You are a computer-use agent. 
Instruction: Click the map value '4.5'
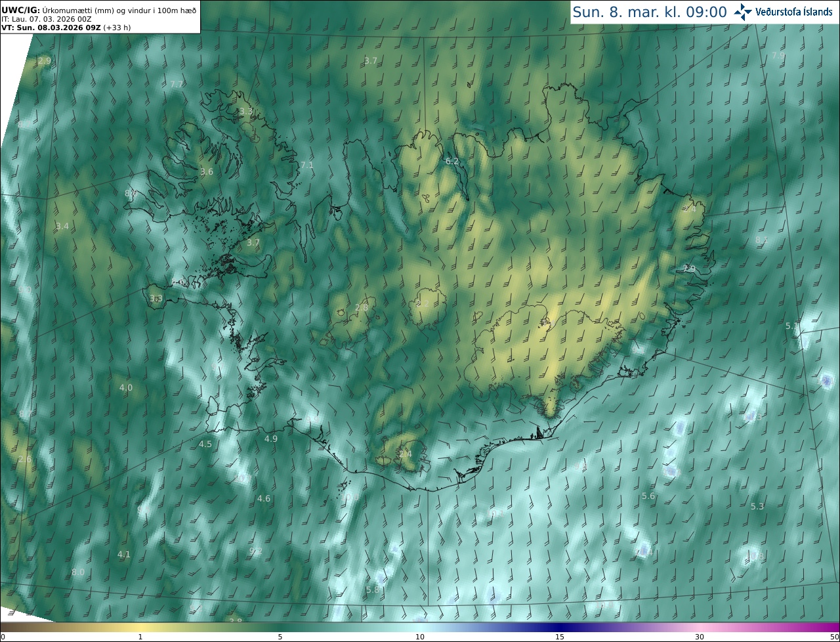click(x=205, y=444)
